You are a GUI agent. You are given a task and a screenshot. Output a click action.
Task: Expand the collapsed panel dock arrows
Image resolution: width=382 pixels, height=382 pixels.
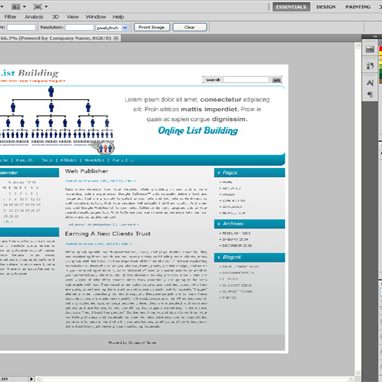tap(375, 36)
